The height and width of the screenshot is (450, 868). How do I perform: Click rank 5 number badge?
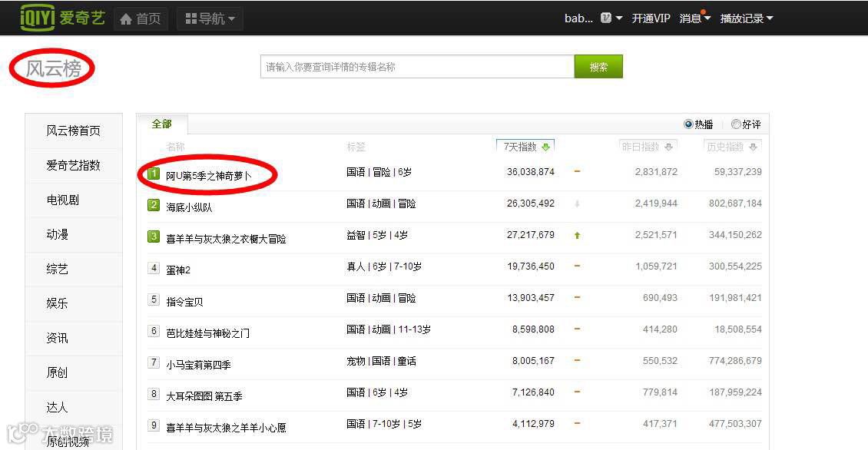[154, 300]
